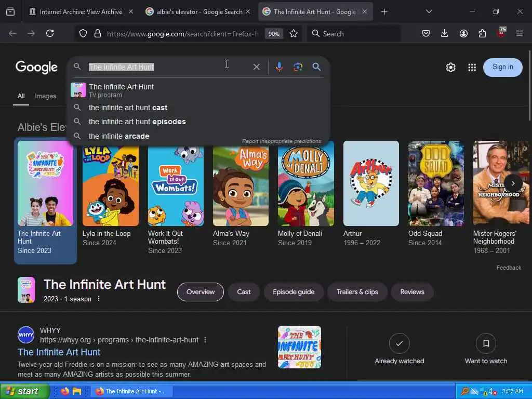This screenshot has height=399, width=532.
Task: Open The Infinite Art Hunt WHYY link
Action: (x=59, y=352)
